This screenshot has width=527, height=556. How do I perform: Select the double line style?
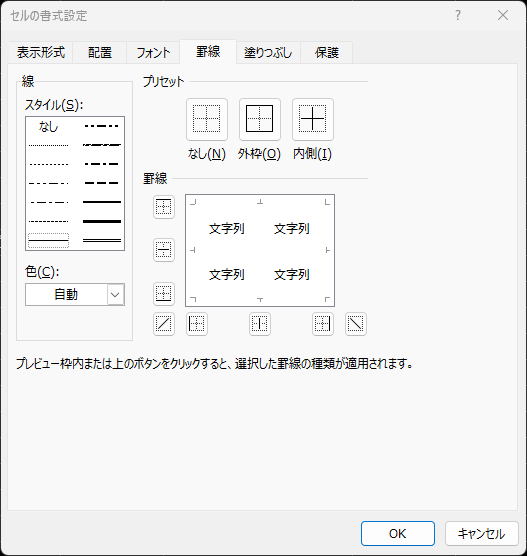(102, 240)
